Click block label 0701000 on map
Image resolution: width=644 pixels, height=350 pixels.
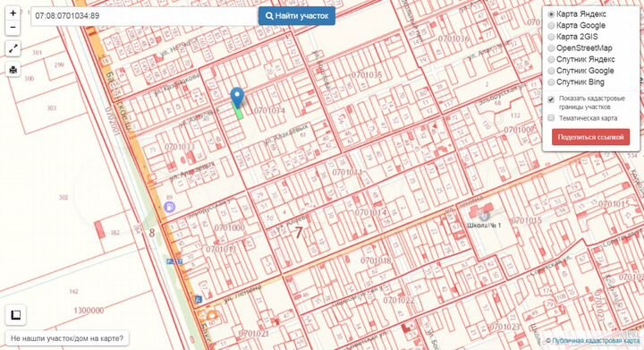click(x=230, y=227)
